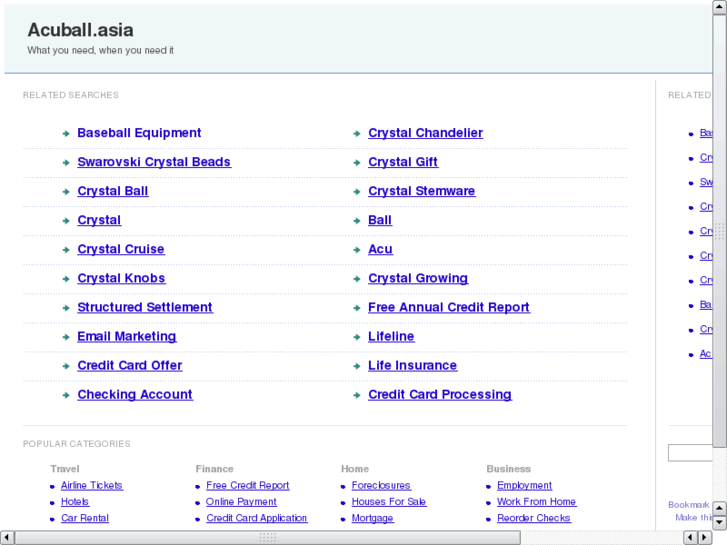This screenshot has width=727, height=545.
Task: Open Credit Card Processing link
Action: pos(440,395)
